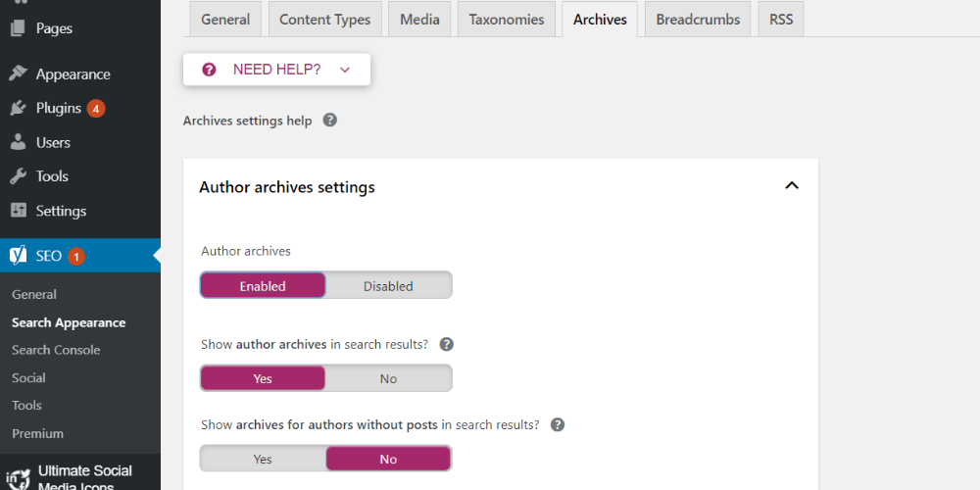Open the Content Types tab
Image resolution: width=980 pixels, height=490 pixels.
point(324,20)
